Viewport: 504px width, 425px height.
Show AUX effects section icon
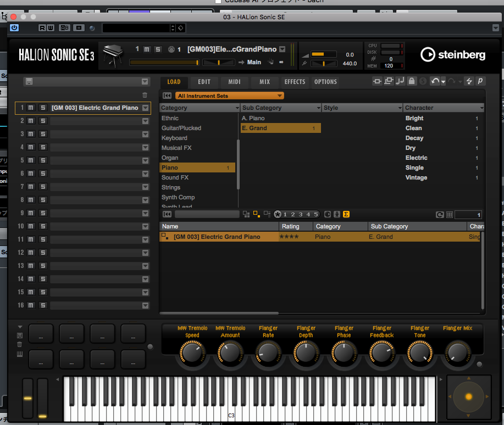[x=389, y=81]
